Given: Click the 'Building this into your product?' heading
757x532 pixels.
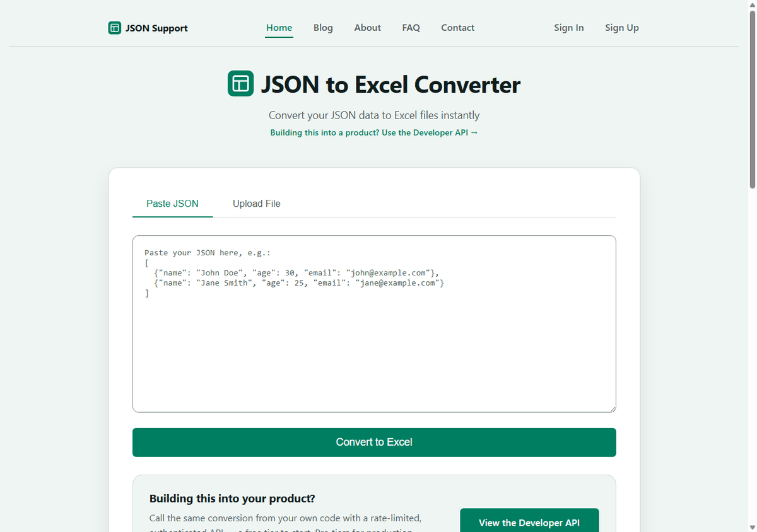Looking at the screenshot, I should (232, 499).
